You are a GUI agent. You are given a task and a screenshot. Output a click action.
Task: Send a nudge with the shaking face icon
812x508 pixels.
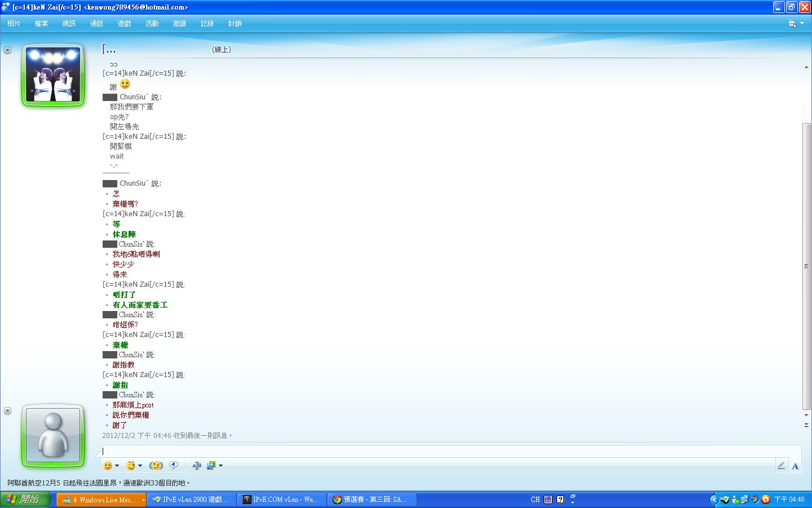point(156,466)
